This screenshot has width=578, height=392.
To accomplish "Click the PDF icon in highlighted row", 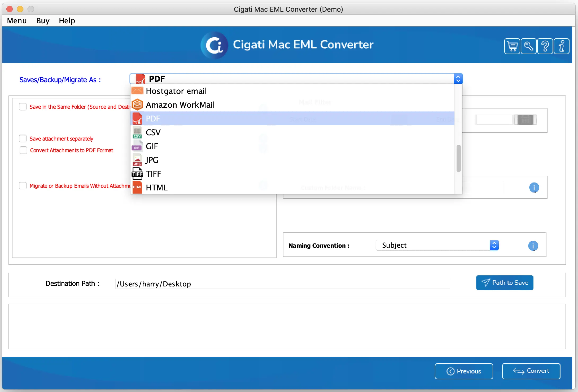I will coord(137,118).
